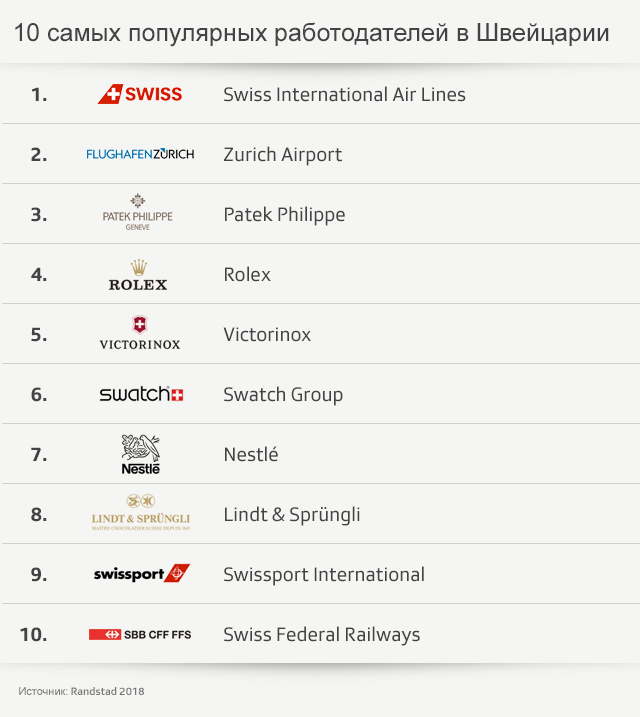
Task: Click the SWISS airline logo
Action: [x=140, y=95]
